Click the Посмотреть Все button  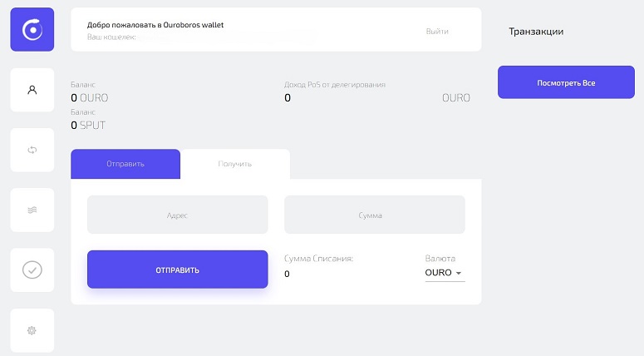click(x=566, y=82)
